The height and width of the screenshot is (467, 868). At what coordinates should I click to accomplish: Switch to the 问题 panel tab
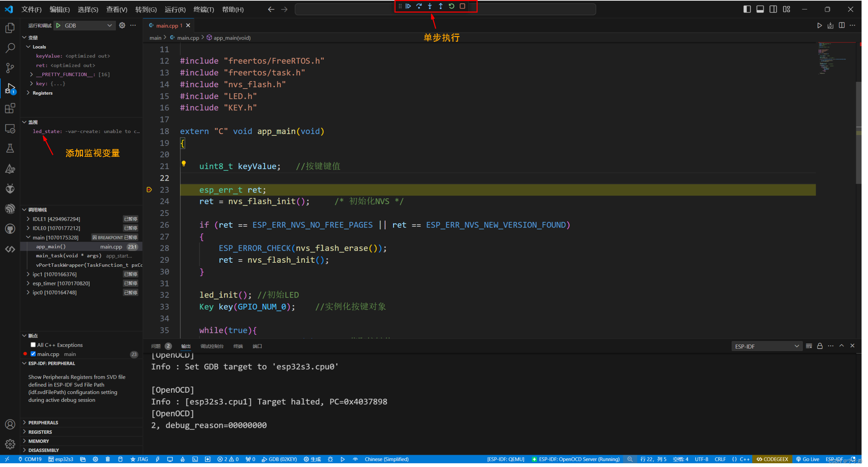[x=156, y=347]
